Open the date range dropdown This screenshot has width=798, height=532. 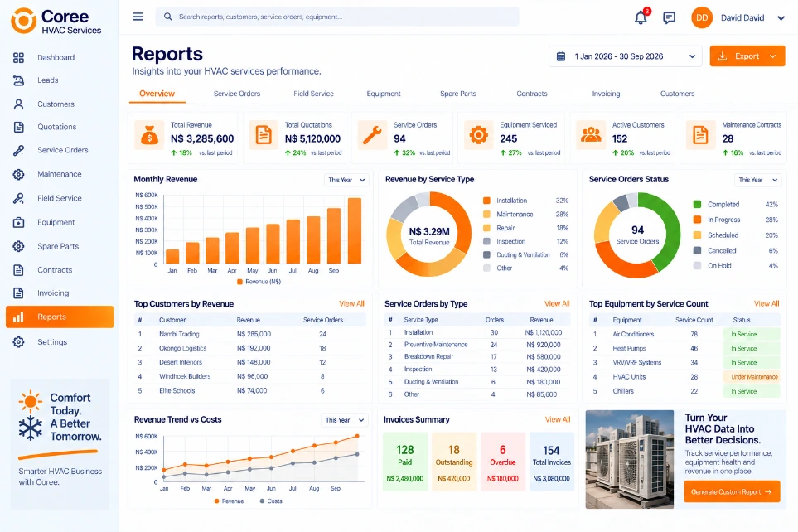click(625, 56)
